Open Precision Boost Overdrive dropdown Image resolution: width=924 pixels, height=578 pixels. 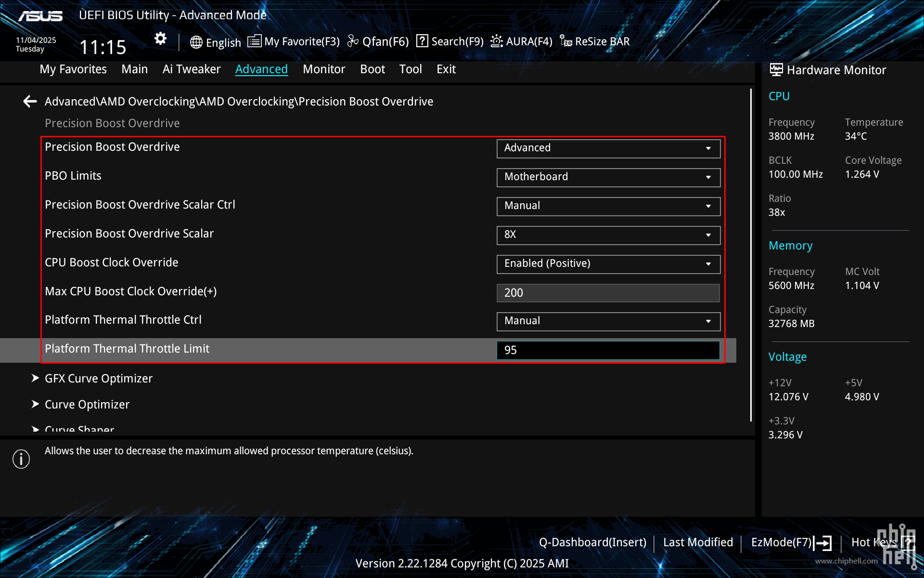[x=608, y=148]
